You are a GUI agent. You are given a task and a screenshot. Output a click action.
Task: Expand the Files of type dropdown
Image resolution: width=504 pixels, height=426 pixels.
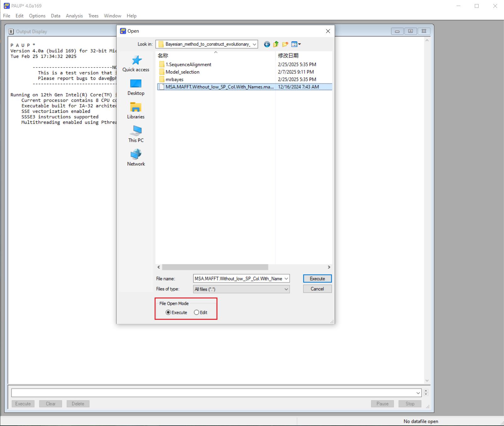click(x=286, y=289)
